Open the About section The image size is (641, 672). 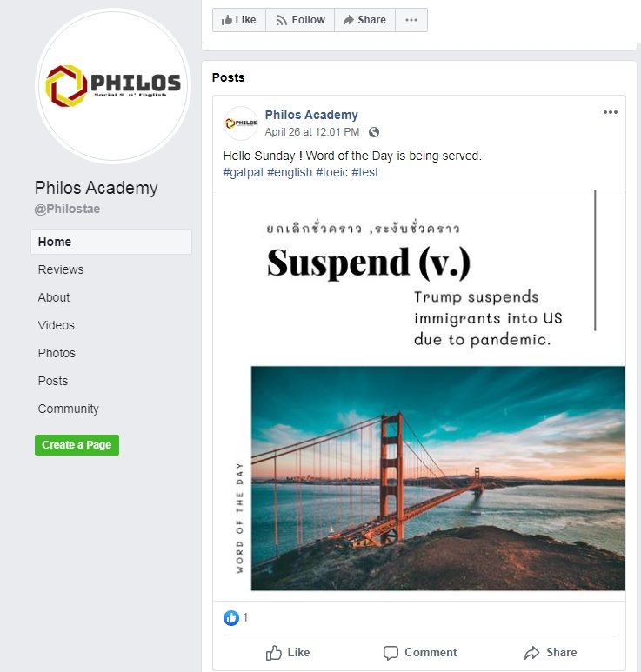[54, 297]
